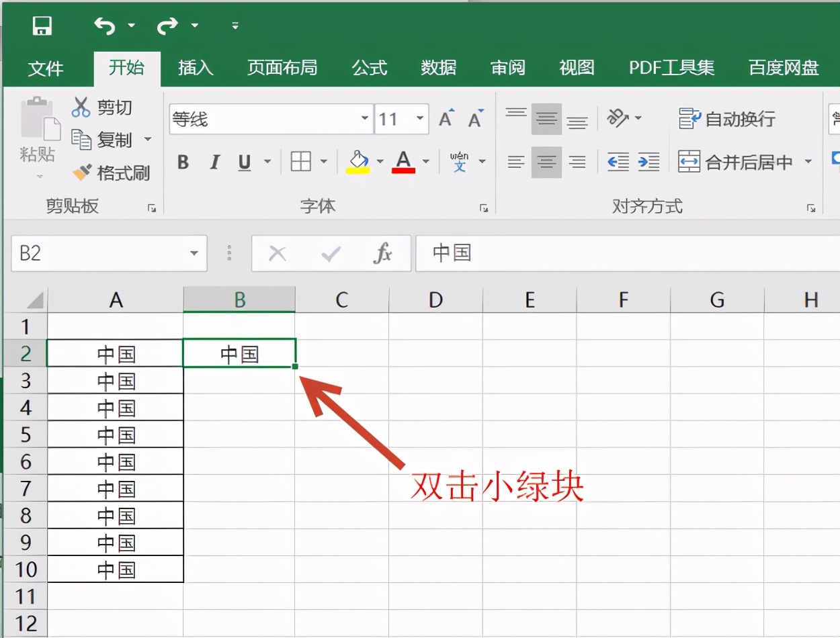Toggle align text left icon
Image resolution: width=840 pixels, height=638 pixels.
click(x=516, y=162)
